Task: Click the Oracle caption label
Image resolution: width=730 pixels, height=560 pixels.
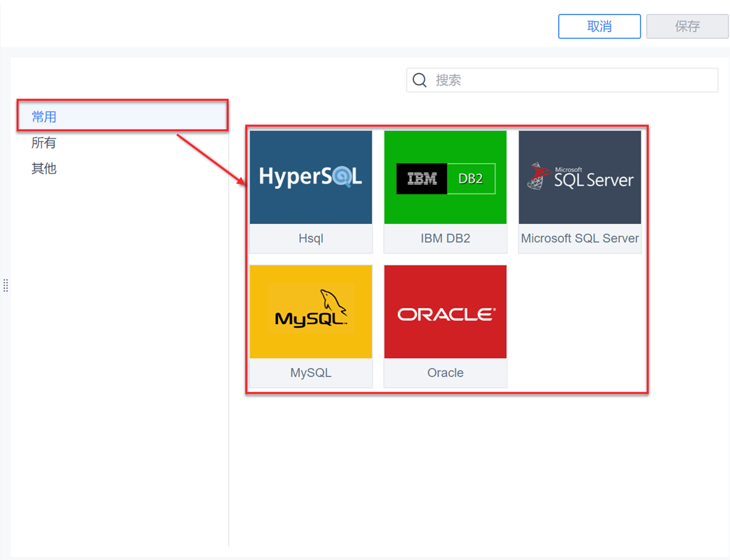Action: [x=445, y=373]
